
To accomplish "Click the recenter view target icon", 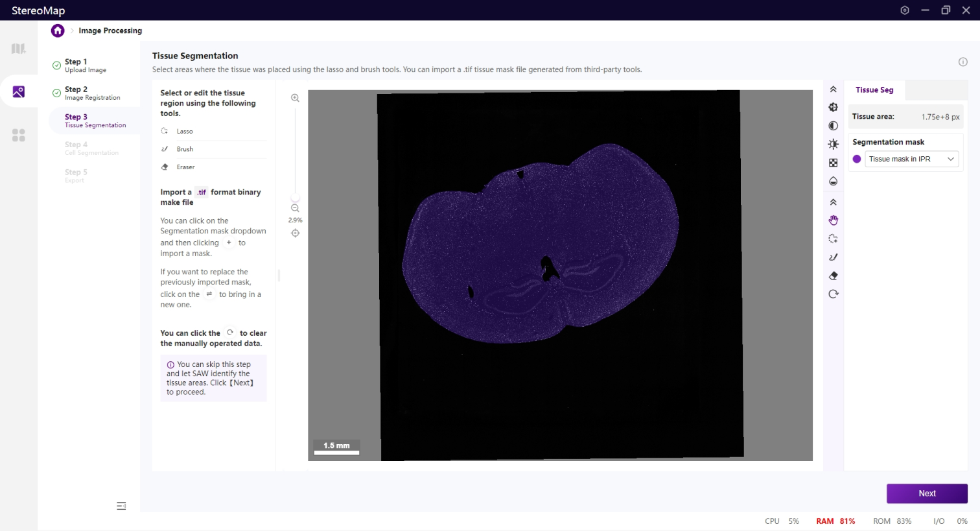I will click(295, 233).
